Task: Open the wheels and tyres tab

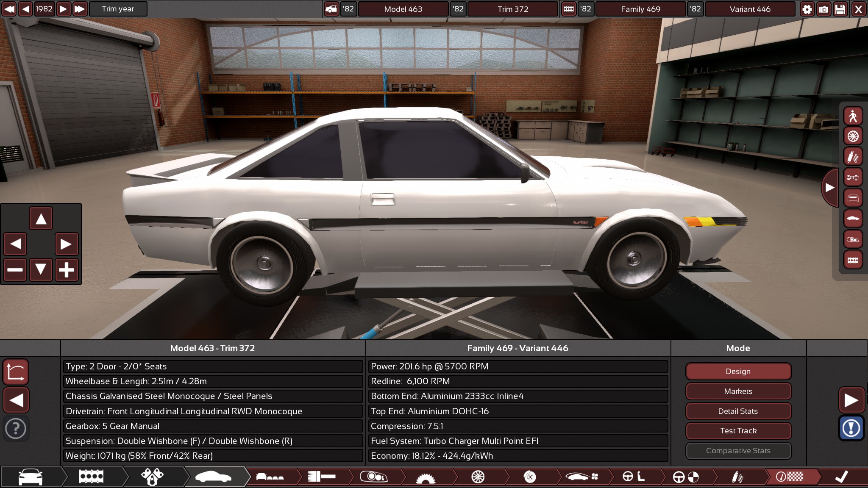Action: point(478,477)
